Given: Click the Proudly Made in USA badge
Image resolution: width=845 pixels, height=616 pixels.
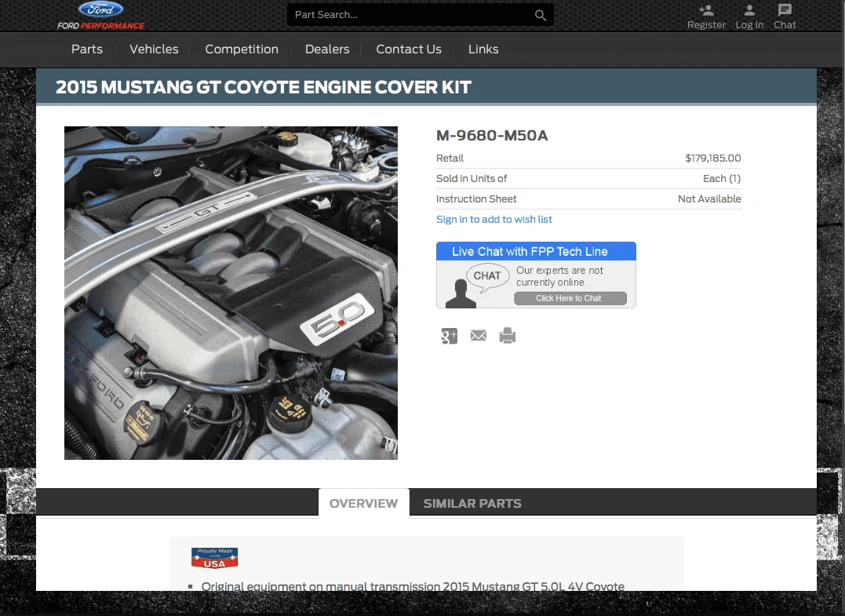Looking at the screenshot, I should (x=214, y=558).
